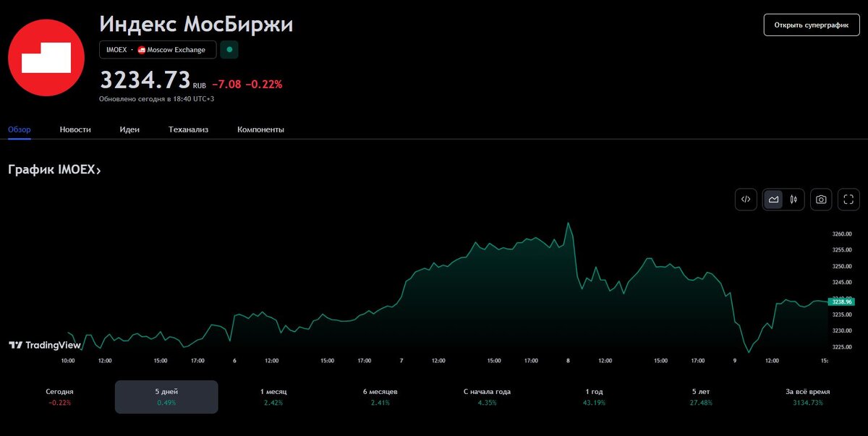
Task: Click the 3234.73 index price value
Action: click(145, 79)
